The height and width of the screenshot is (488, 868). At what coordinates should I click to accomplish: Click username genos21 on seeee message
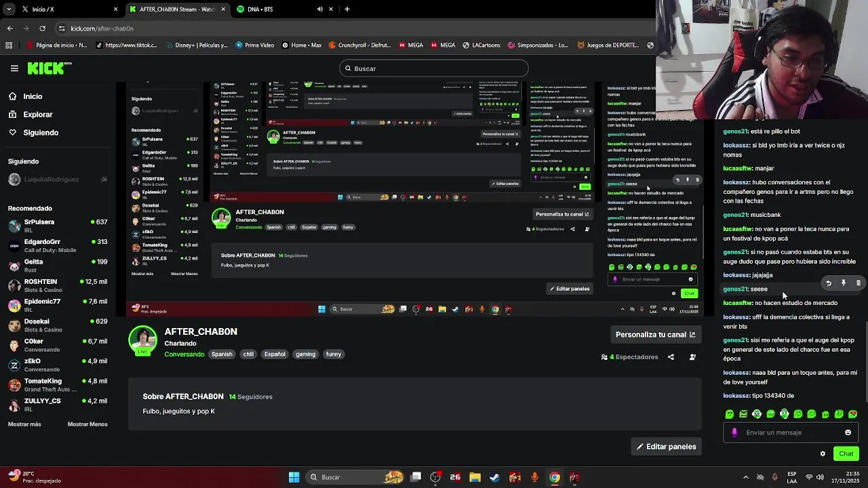click(735, 289)
